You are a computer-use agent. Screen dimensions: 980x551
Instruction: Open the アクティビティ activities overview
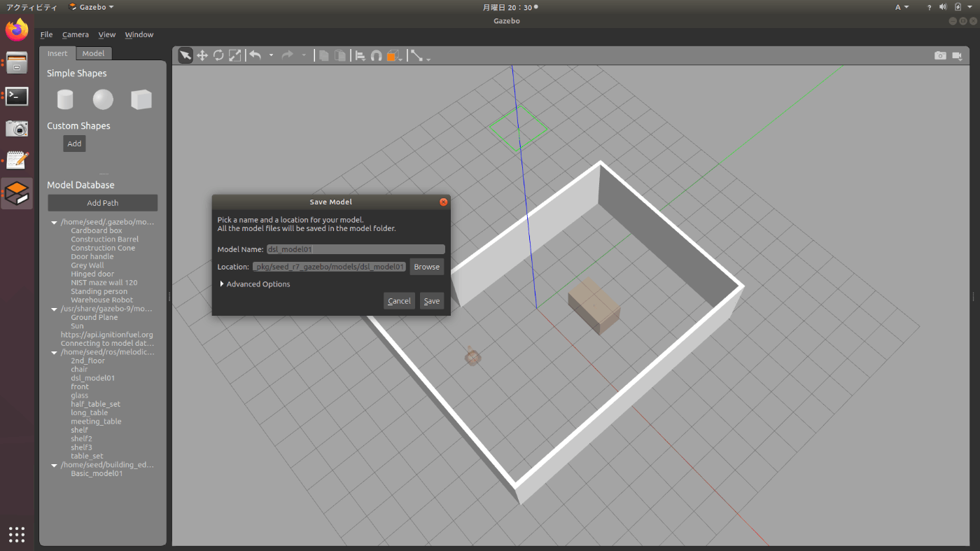click(31, 7)
